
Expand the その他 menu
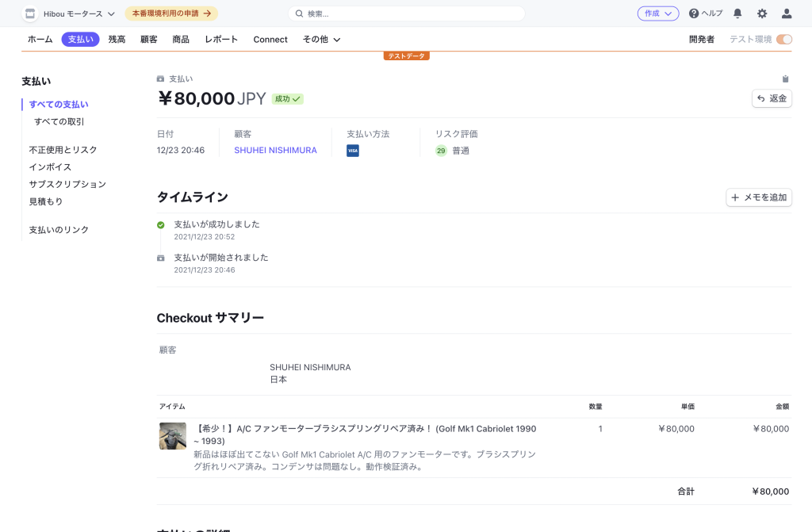321,40
